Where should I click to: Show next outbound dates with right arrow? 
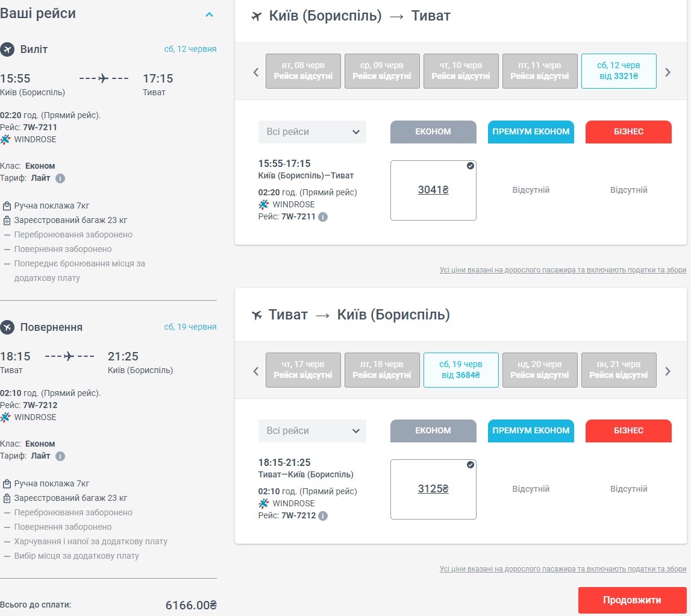(668, 72)
